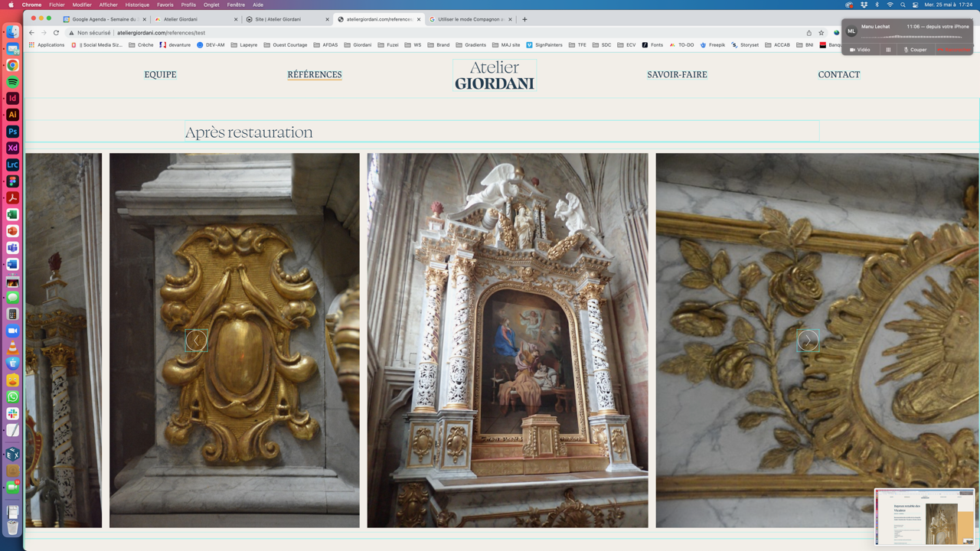The width and height of the screenshot is (980, 551).
Task: Open the DEV-AM bookmark
Action: (x=211, y=45)
